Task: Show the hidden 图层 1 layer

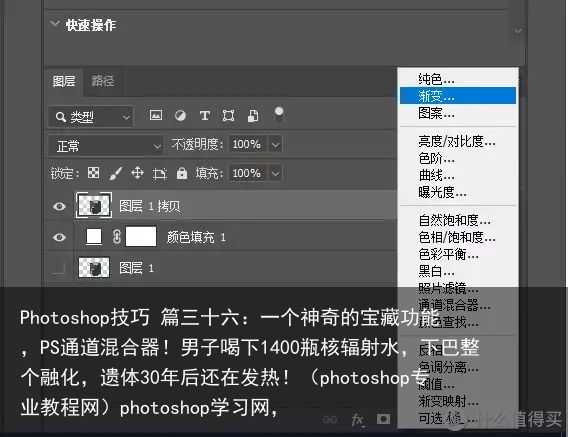Action: click(x=58, y=268)
